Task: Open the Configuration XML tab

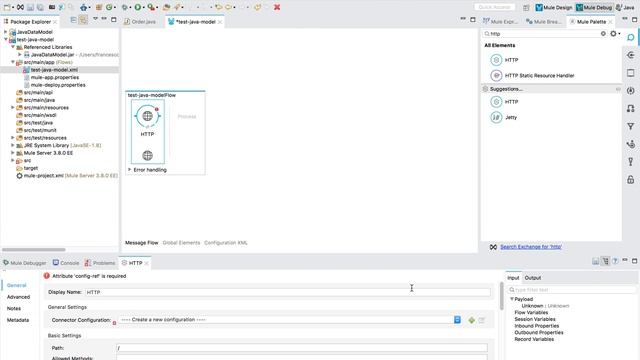Action: tap(226, 243)
